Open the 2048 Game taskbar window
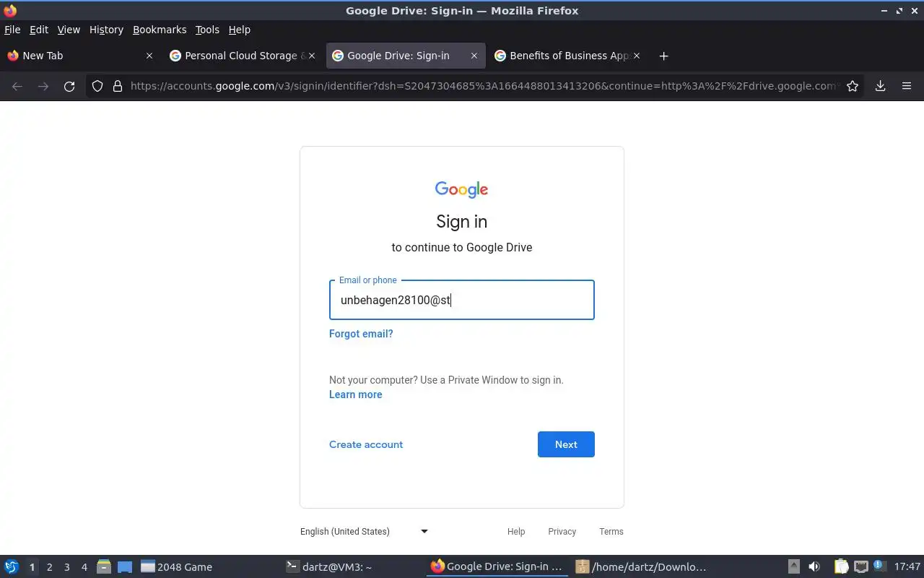The width and height of the screenshot is (924, 578). pos(207,567)
